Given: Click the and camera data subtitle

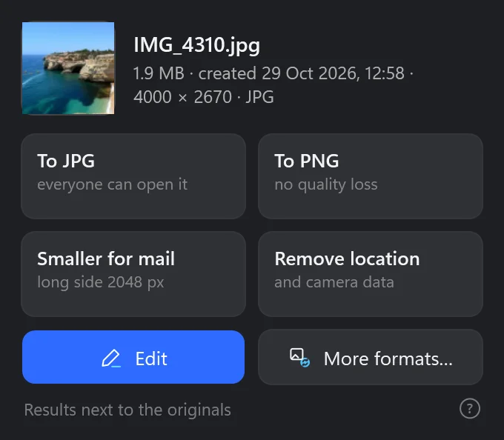Looking at the screenshot, I should [x=334, y=282].
